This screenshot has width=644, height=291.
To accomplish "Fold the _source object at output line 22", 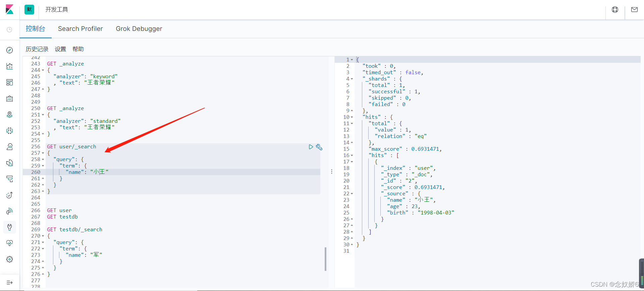I will coord(352,194).
